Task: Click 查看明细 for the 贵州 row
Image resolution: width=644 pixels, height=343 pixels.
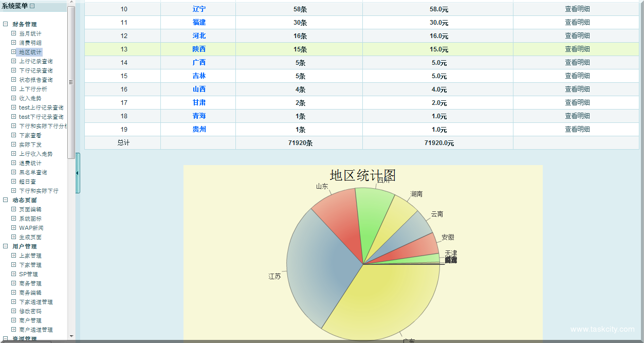Action: point(577,130)
